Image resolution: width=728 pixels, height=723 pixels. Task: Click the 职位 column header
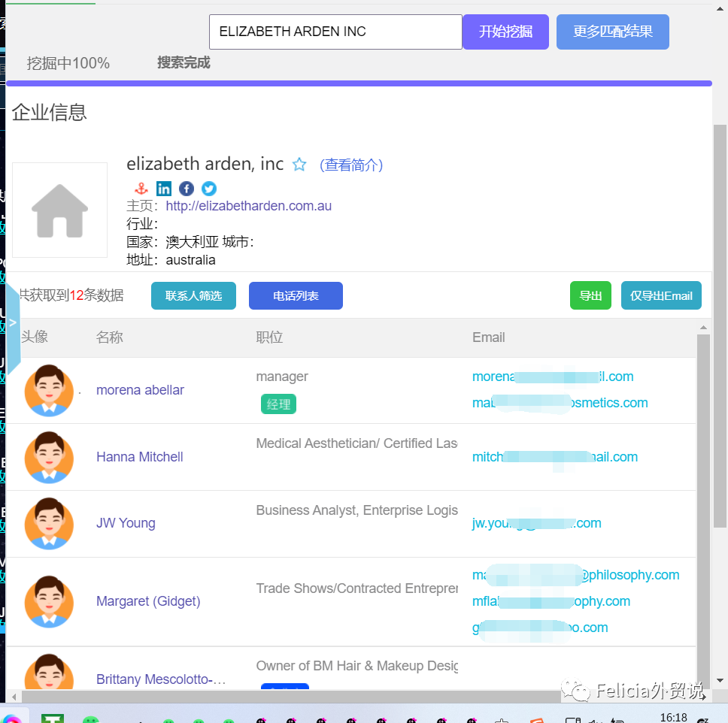(x=269, y=337)
